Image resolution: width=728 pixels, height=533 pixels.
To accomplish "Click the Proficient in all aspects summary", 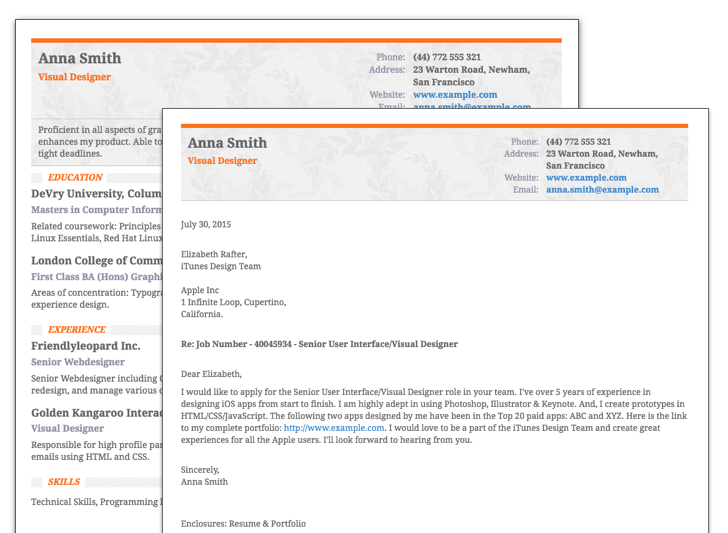I will [x=100, y=142].
